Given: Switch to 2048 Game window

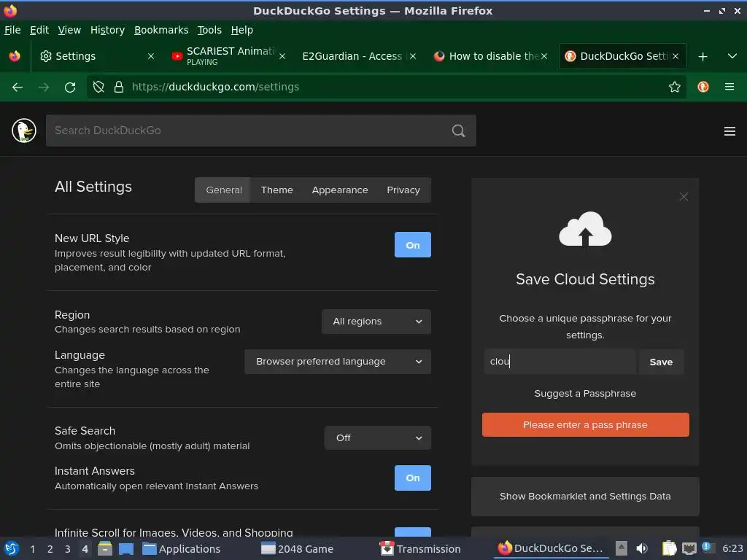Looking at the screenshot, I should click(298, 548).
